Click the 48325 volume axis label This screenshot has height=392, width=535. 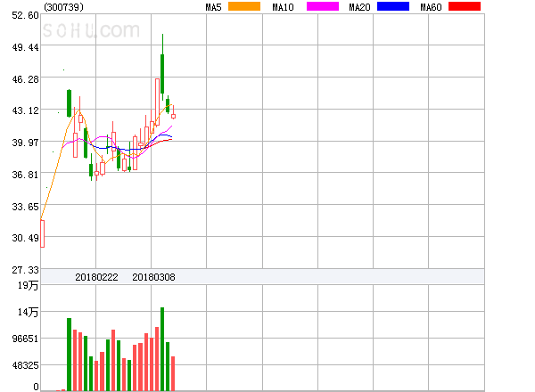tap(25, 365)
